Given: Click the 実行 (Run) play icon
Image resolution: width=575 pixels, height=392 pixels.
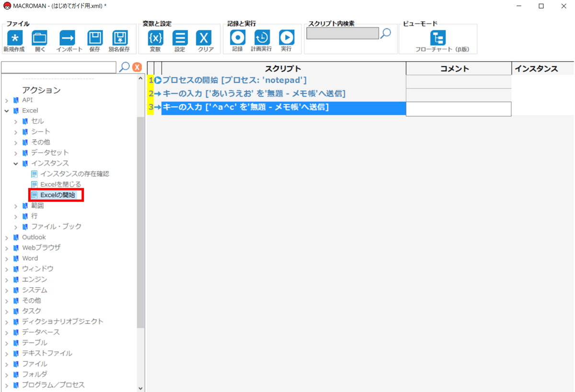Looking at the screenshot, I should pos(287,37).
